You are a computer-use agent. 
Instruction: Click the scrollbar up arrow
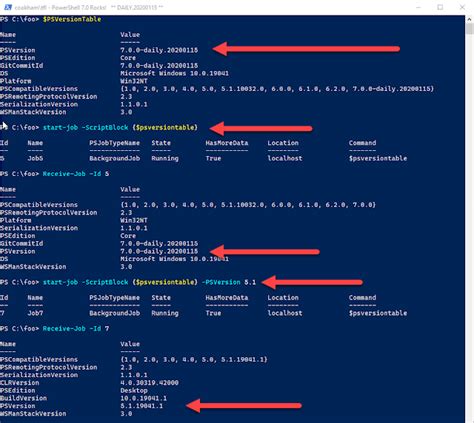click(x=470, y=19)
